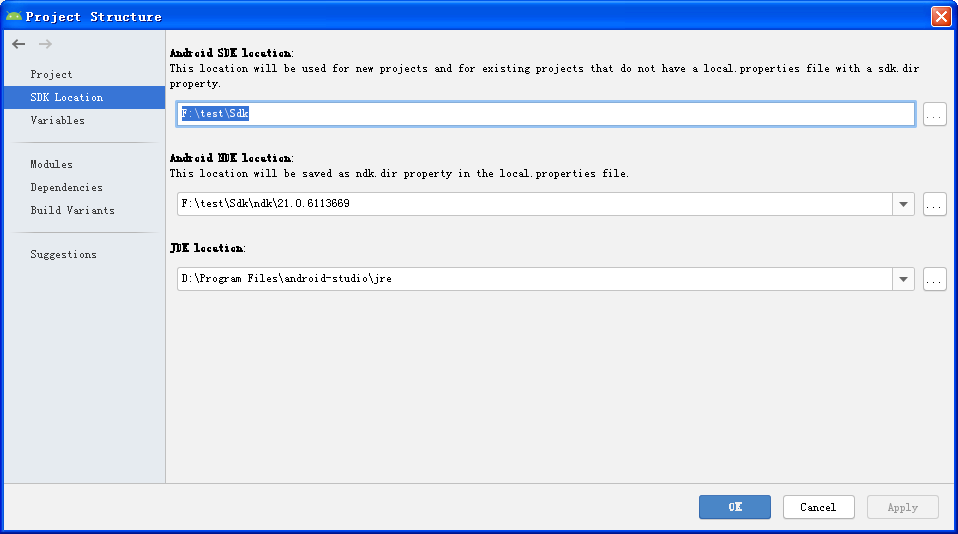The height and width of the screenshot is (534, 958).
Task: Click the back arrow navigation icon
Action: 19,44
